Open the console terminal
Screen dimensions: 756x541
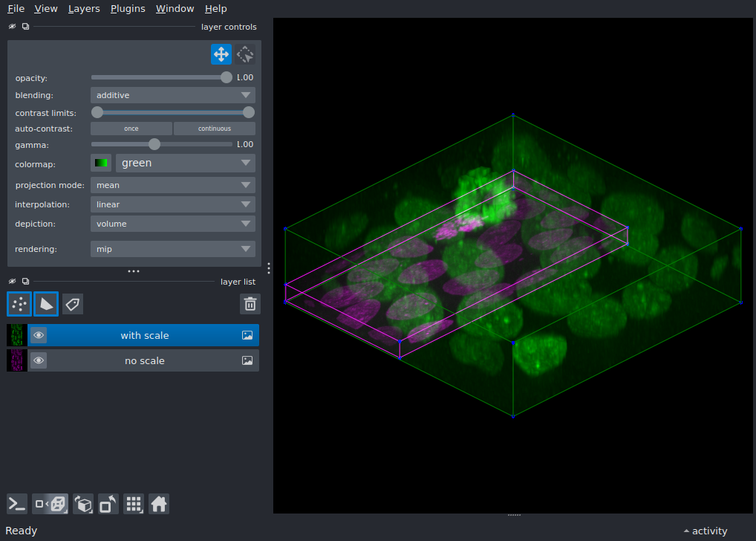click(17, 504)
